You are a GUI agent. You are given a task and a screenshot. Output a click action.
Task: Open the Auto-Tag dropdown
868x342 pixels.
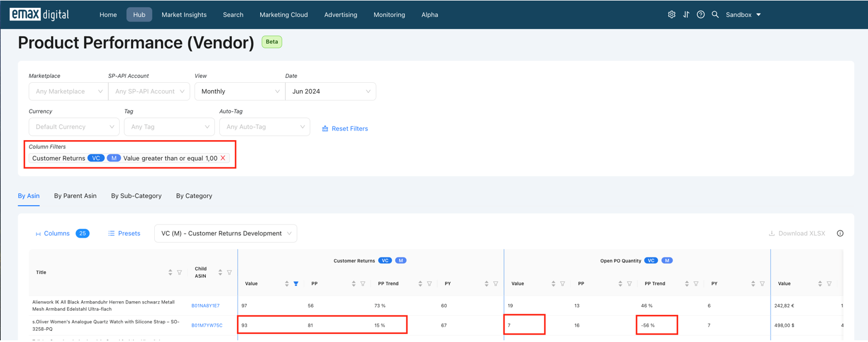(265, 127)
